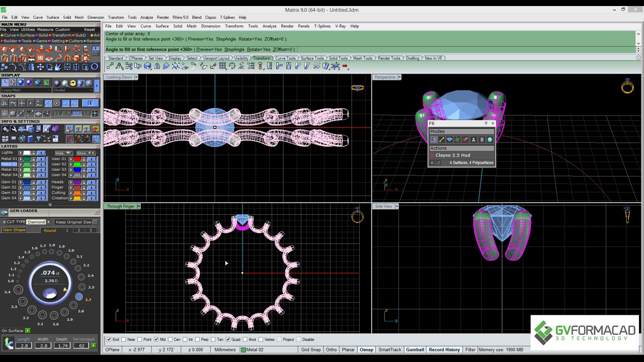644x362 pixels.
Task: Click the list icon in F6 Modes
Action: coord(434,140)
